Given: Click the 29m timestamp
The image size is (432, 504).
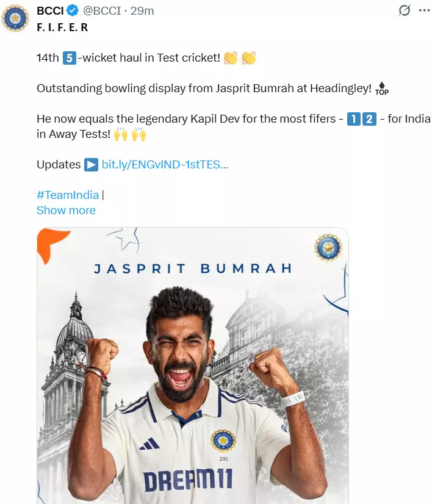Looking at the screenshot, I should pos(142,10).
